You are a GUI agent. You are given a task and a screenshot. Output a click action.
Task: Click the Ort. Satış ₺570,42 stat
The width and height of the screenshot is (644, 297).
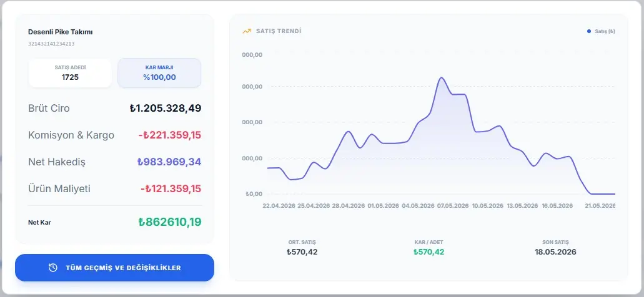pos(302,248)
